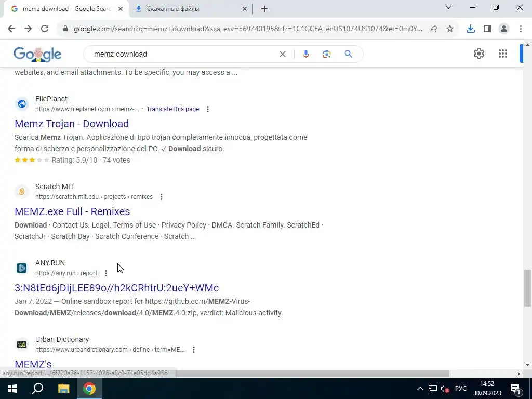
Task: Go forward with the browser forward arrow
Action: (28, 29)
